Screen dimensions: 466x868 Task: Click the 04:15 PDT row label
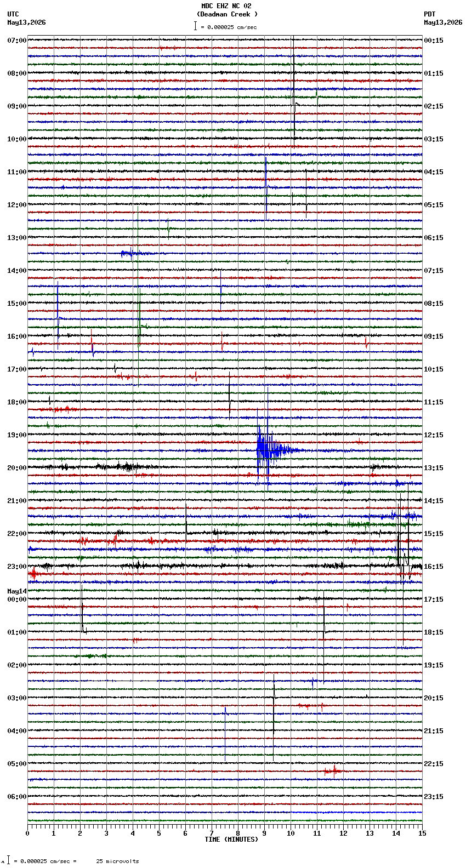point(434,172)
